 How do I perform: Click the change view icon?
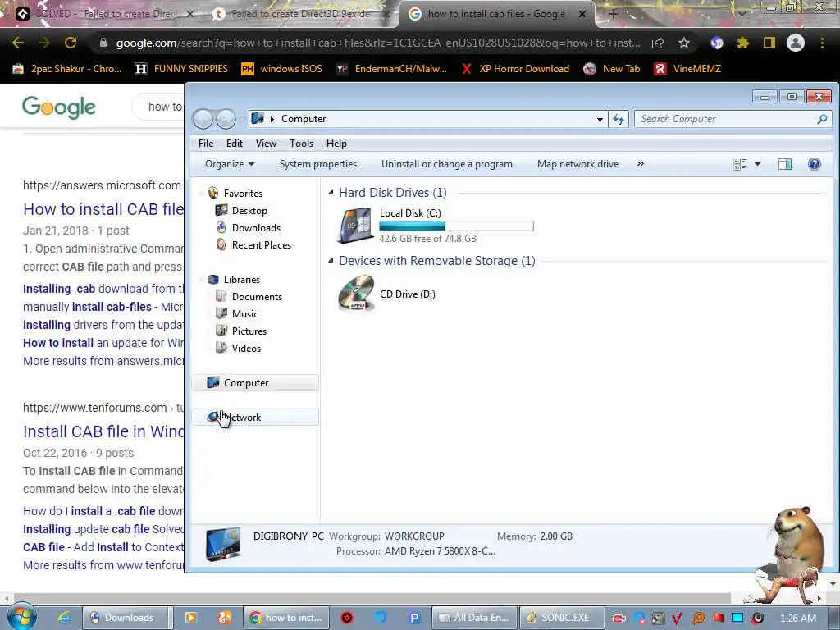tap(741, 164)
